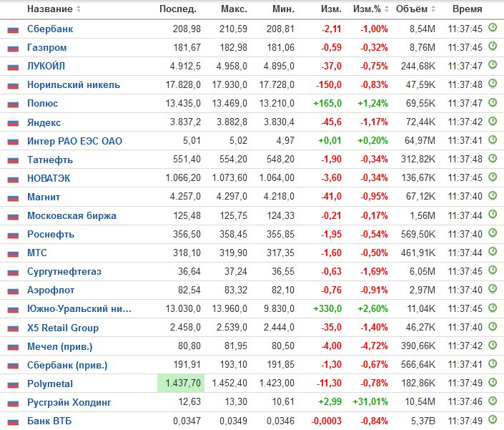This screenshot has height=430, width=504.
Task: Click the Russian flag next to Мечел (прив.)
Action: coord(13,347)
